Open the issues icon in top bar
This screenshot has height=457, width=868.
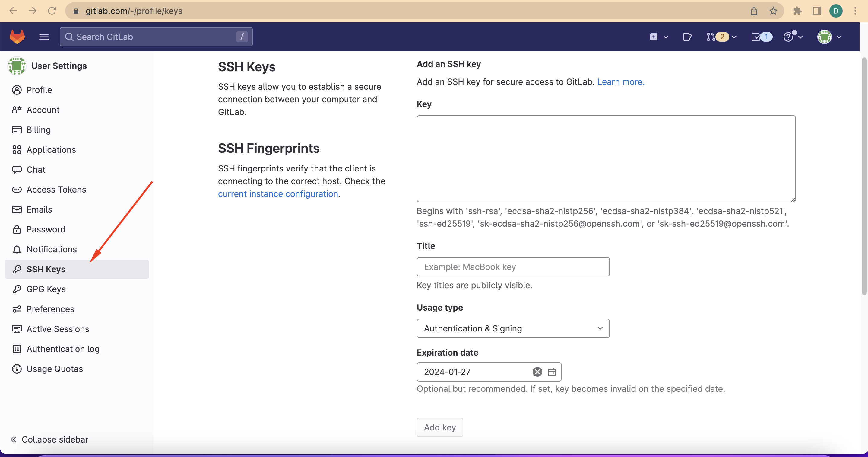click(x=687, y=37)
